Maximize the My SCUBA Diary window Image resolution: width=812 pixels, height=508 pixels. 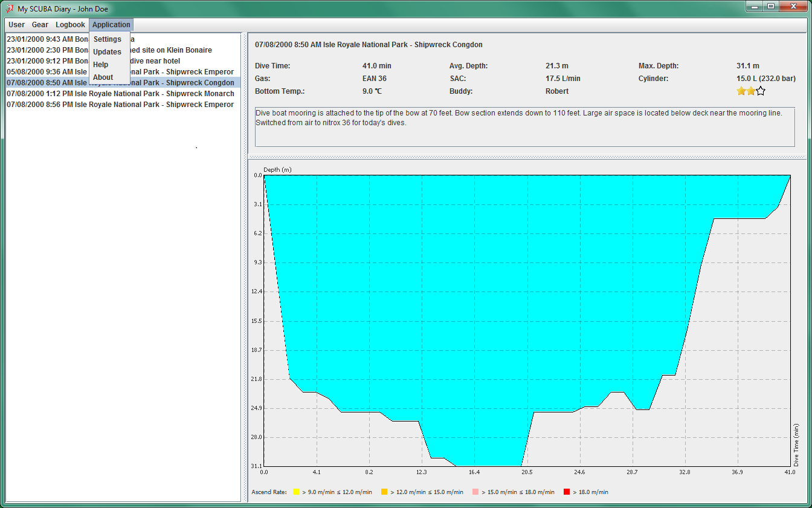[x=770, y=7]
